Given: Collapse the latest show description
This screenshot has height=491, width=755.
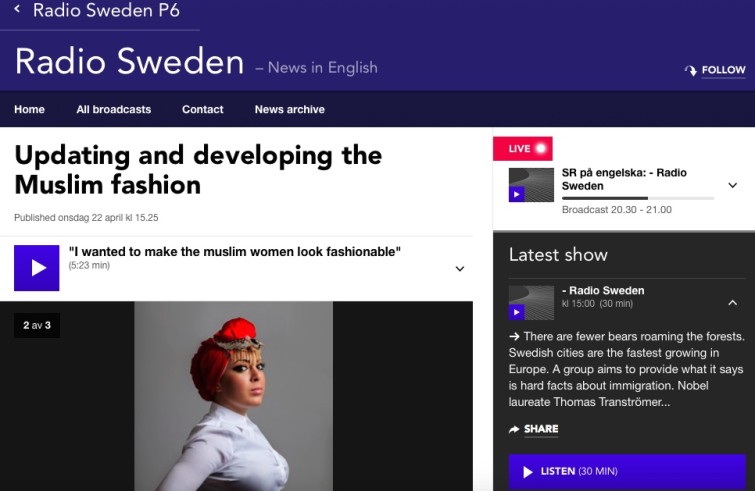Looking at the screenshot, I should click(x=732, y=303).
